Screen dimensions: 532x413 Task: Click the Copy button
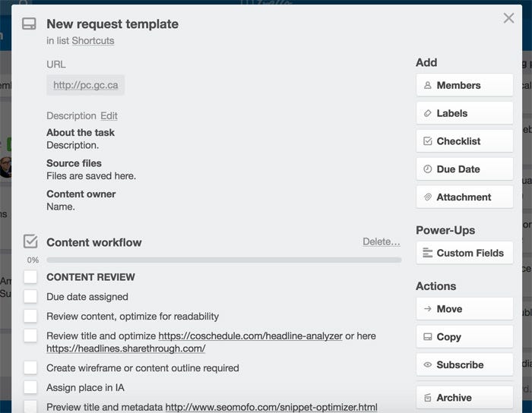point(464,337)
